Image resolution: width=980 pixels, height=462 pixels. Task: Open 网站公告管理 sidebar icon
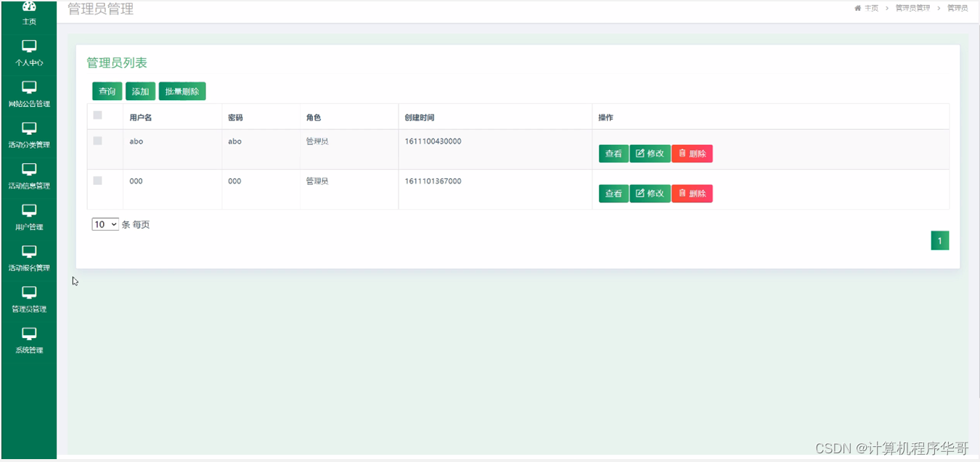pos(29,88)
